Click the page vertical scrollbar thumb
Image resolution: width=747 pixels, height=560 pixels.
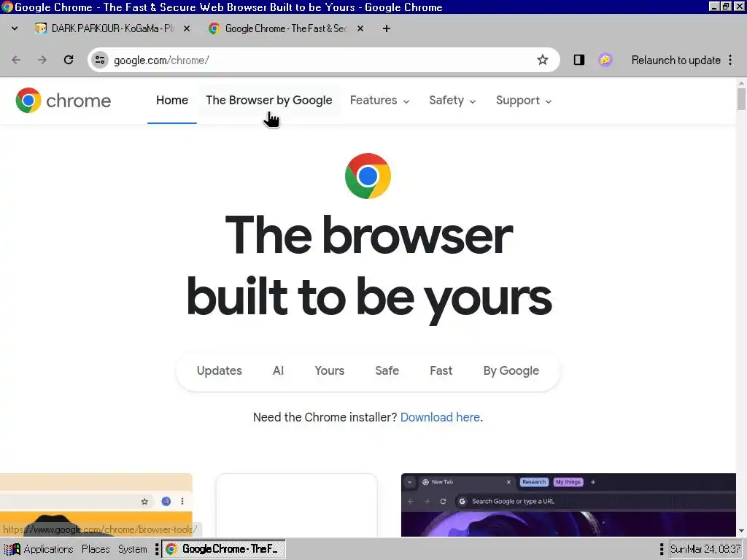click(741, 99)
